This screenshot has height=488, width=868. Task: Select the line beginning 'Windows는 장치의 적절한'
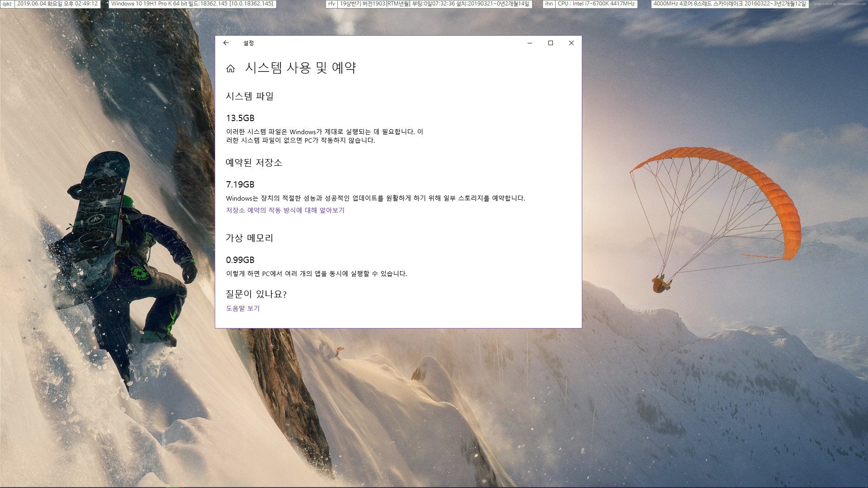(376, 198)
